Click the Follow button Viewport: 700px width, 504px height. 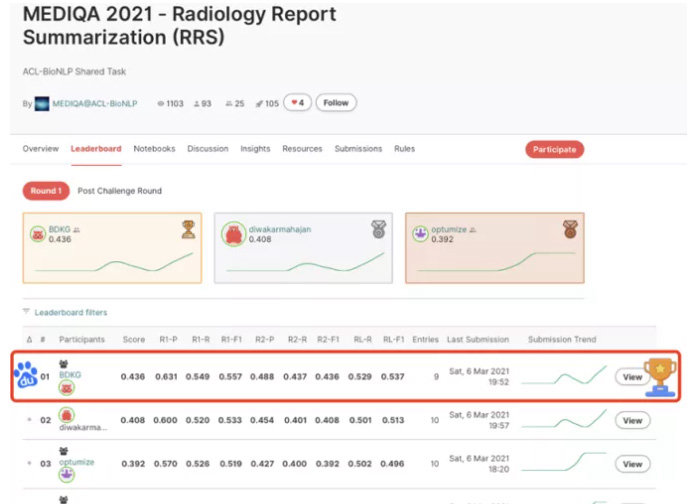click(x=336, y=103)
